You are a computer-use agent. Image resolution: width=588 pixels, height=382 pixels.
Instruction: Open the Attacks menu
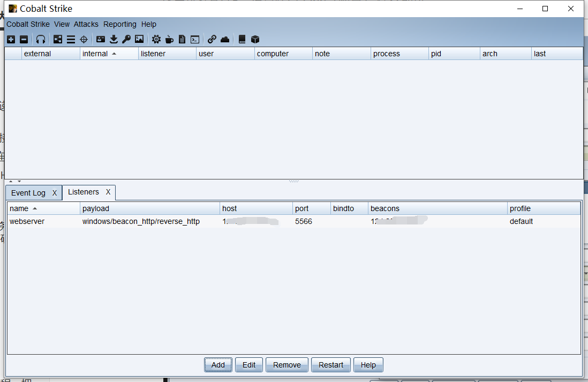coord(86,24)
